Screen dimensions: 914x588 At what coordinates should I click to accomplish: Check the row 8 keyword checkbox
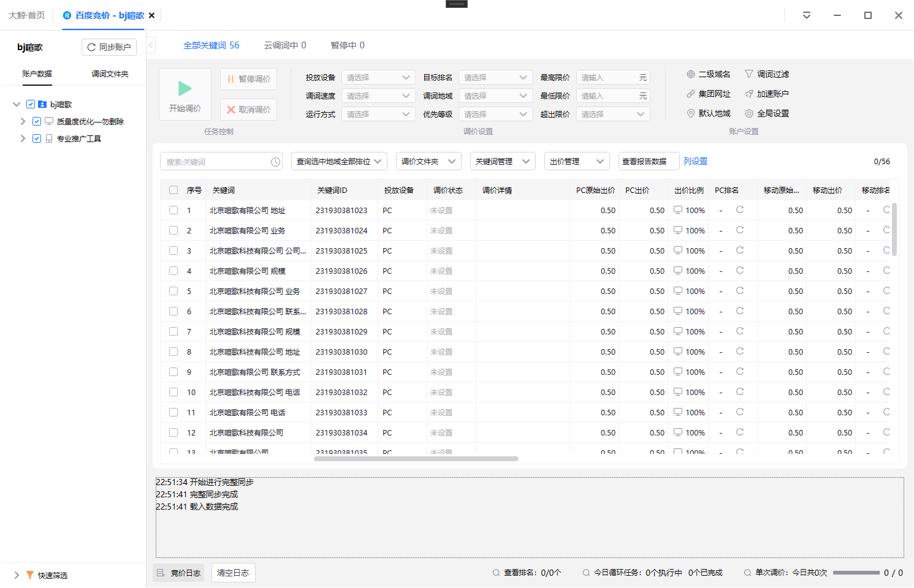coord(173,352)
